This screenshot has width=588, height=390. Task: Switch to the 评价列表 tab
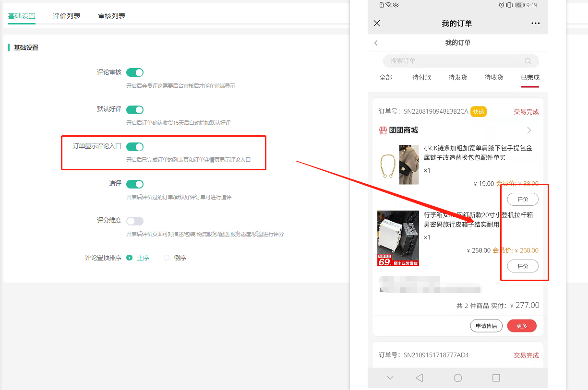click(67, 16)
